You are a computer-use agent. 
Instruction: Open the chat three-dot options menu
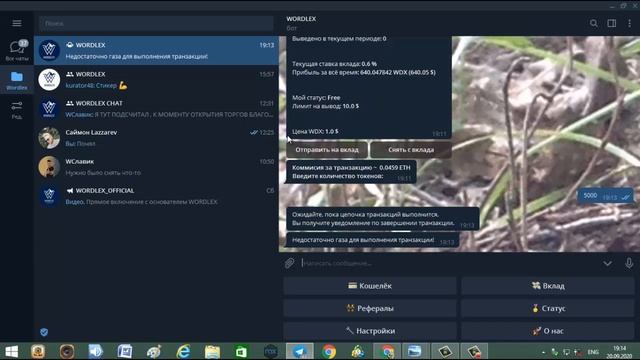tap(629, 23)
